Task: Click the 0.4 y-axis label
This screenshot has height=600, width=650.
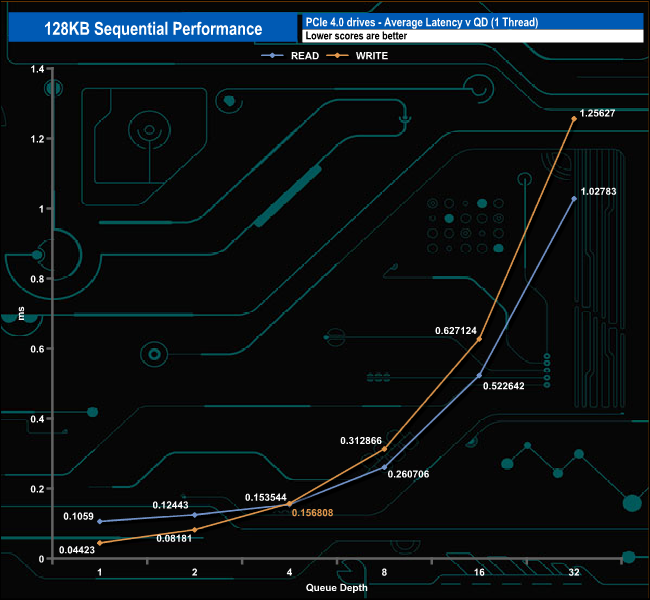Action: tap(37, 419)
